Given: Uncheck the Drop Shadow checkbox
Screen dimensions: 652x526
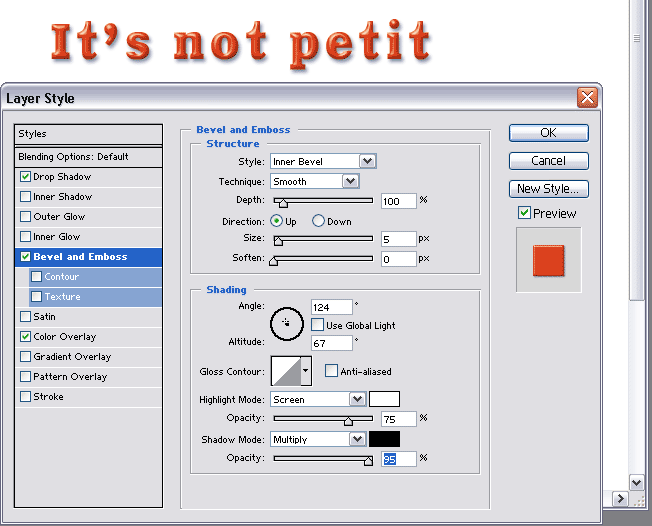Looking at the screenshot, I should coord(25,177).
